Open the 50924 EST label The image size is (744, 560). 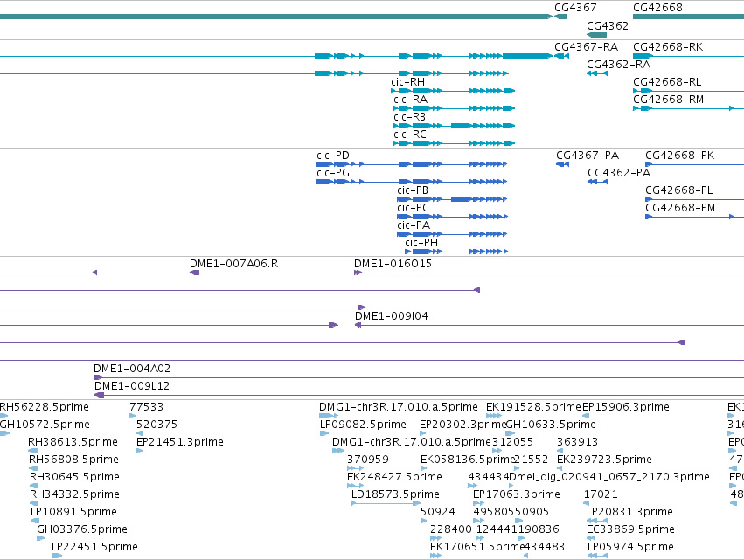[x=437, y=512]
